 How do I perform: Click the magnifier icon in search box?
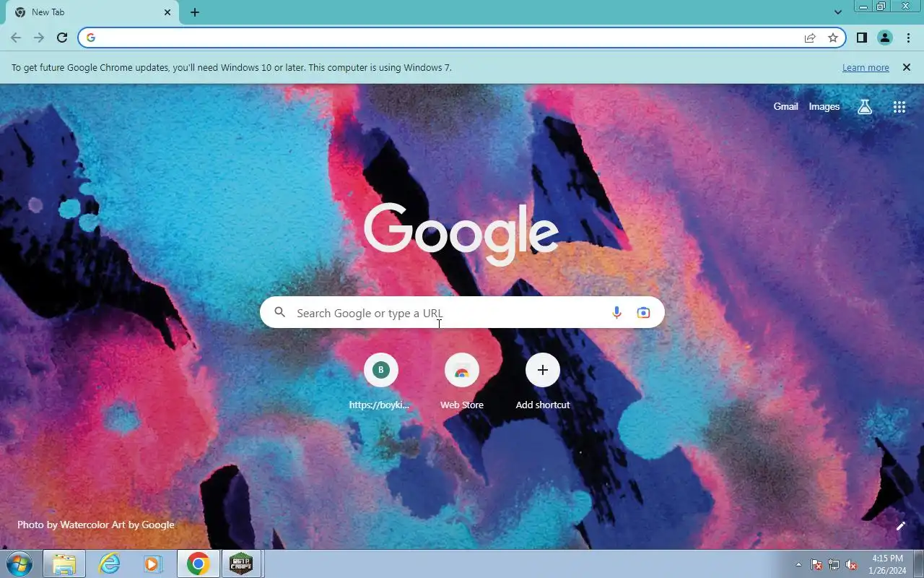point(280,312)
